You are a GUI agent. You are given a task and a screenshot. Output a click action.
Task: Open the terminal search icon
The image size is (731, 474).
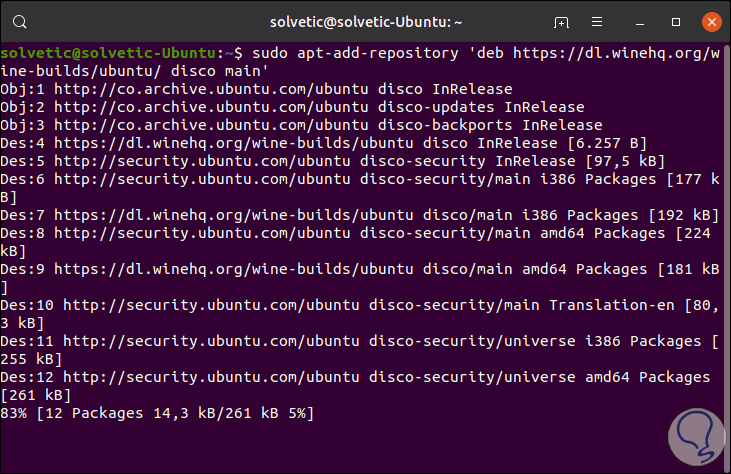click(x=20, y=22)
